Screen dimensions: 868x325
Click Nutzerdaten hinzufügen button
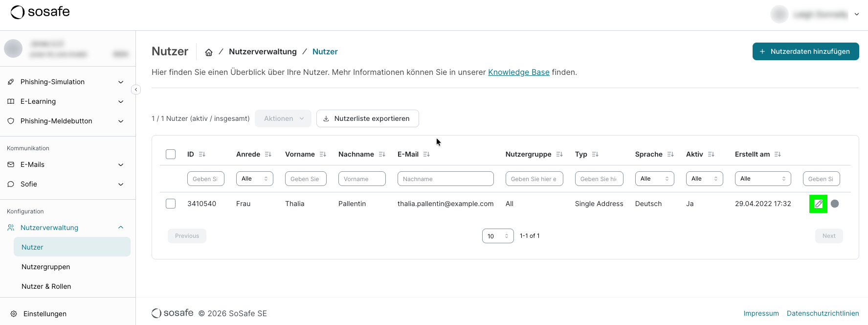point(805,51)
